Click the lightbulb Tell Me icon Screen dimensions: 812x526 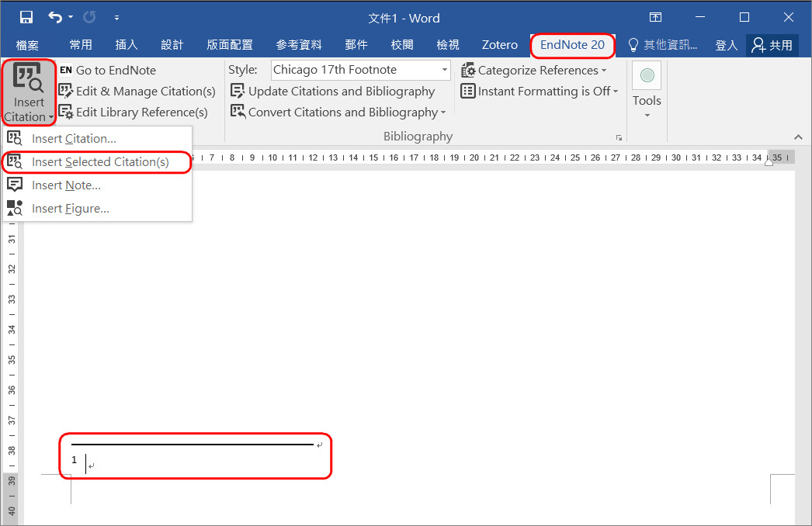click(x=633, y=45)
